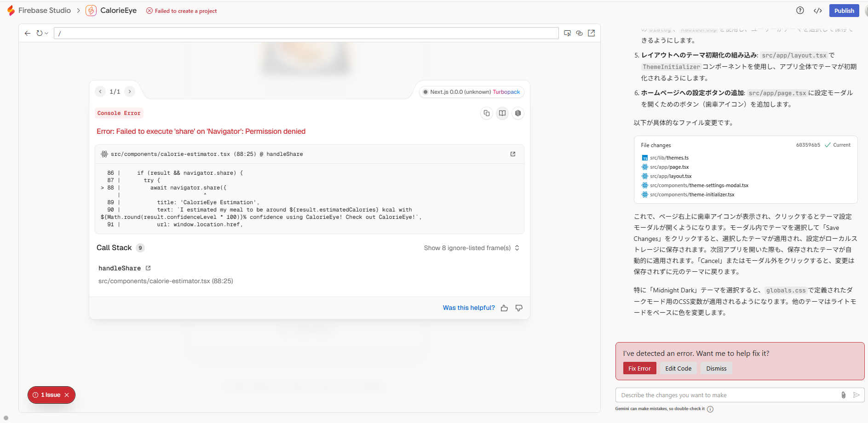Click the Firebase Studio logo icon
This screenshot has height=423, width=868.
tap(11, 11)
